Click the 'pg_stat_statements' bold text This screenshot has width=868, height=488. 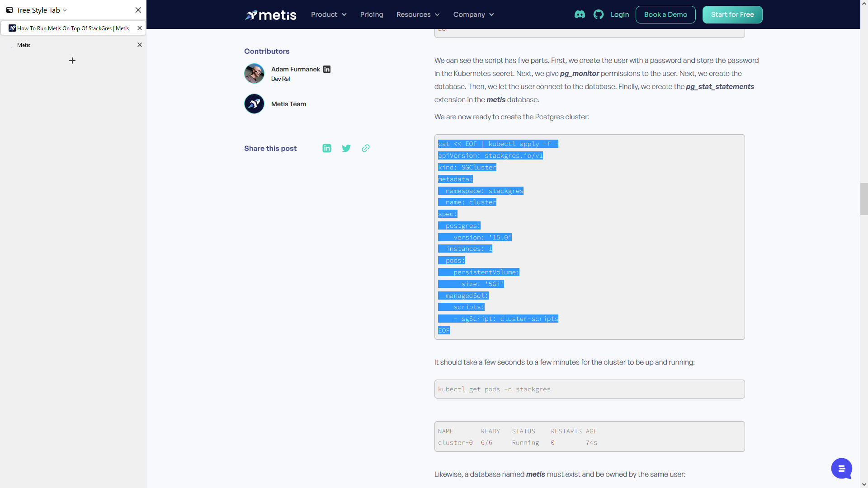point(720,86)
